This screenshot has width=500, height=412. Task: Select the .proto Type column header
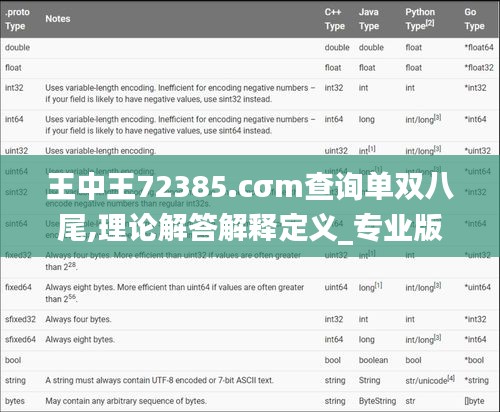pos(18,19)
